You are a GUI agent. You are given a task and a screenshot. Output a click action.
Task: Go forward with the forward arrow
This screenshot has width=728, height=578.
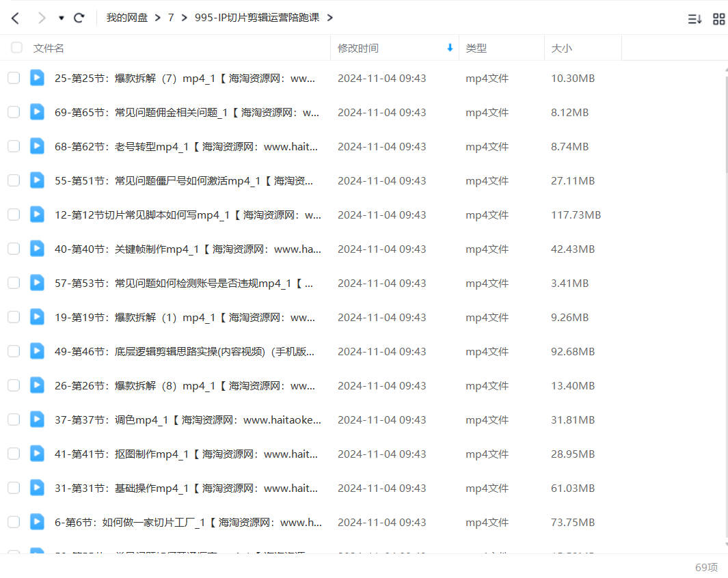click(x=42, y=18)
